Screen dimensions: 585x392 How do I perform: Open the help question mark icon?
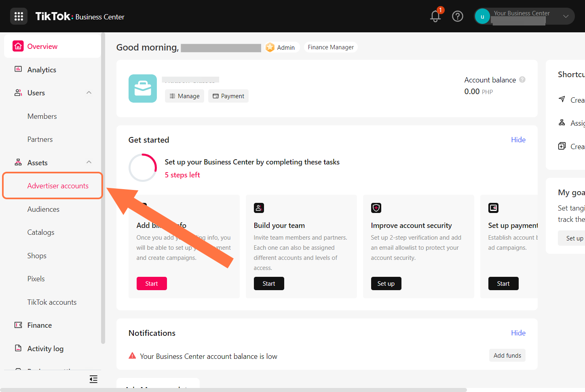[457, 17]
